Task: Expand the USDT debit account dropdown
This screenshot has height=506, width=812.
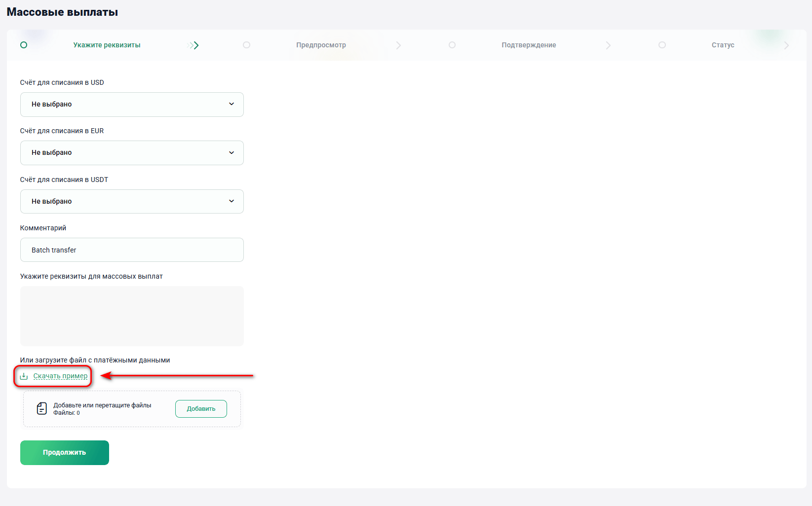Action: click(x=132, y=201)
